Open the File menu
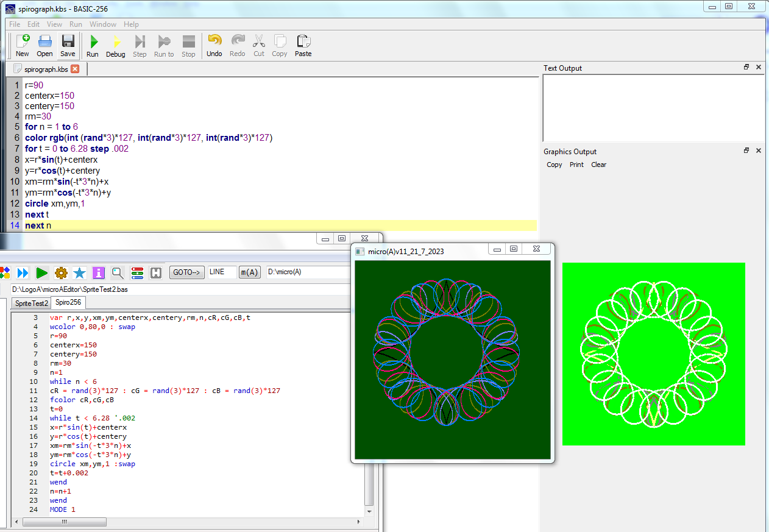The height and width of the screenshot is (532, 769). click(15, 24)
